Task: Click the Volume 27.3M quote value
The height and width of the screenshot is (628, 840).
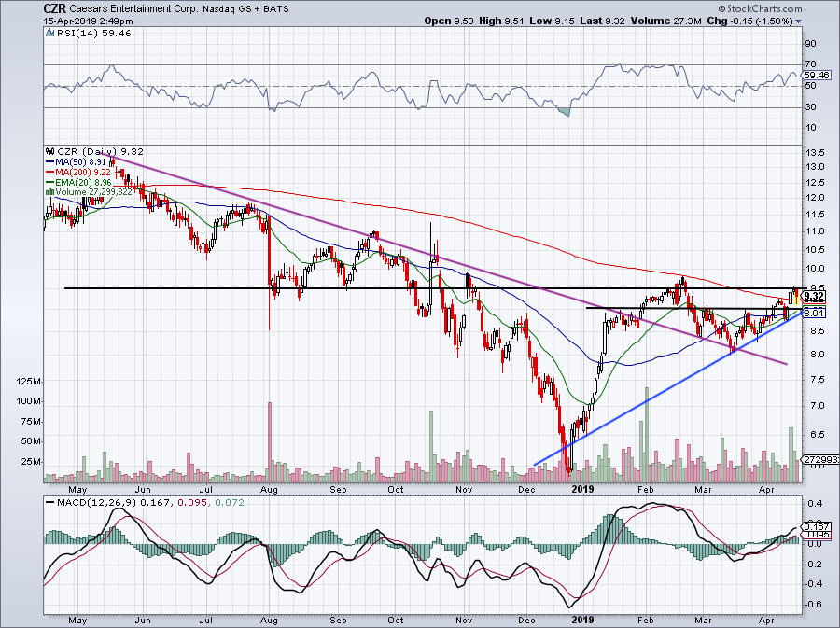Action: coord(665,21)
